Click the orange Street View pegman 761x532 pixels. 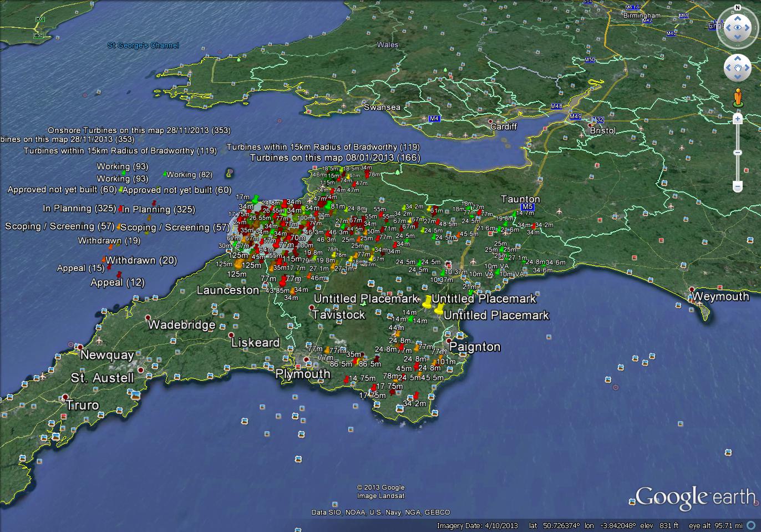tap(738, 98)
